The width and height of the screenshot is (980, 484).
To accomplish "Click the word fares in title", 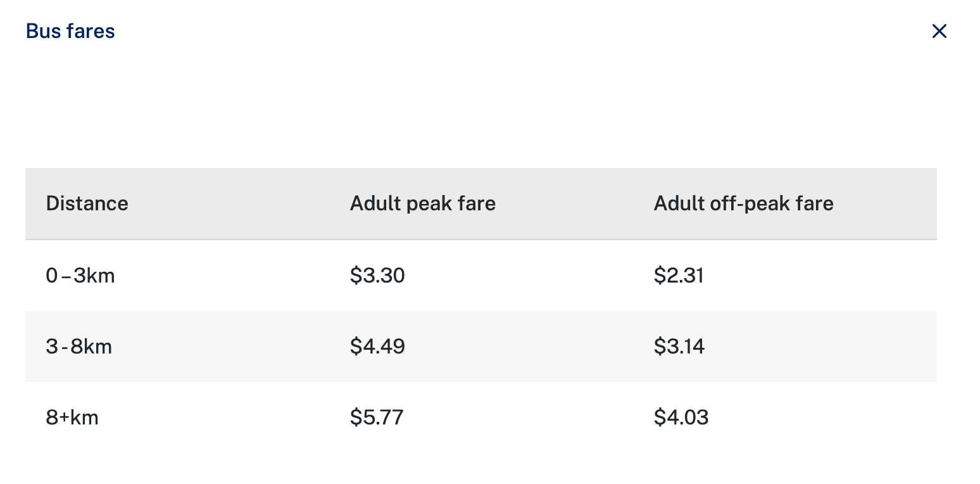I will tap(91, 31).
